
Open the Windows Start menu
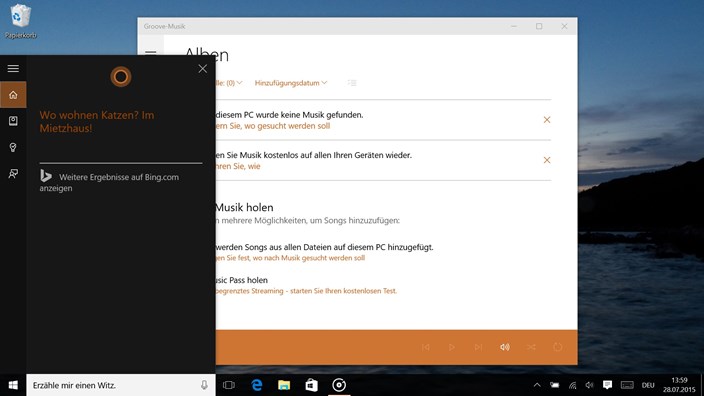(x=13, y=385)
